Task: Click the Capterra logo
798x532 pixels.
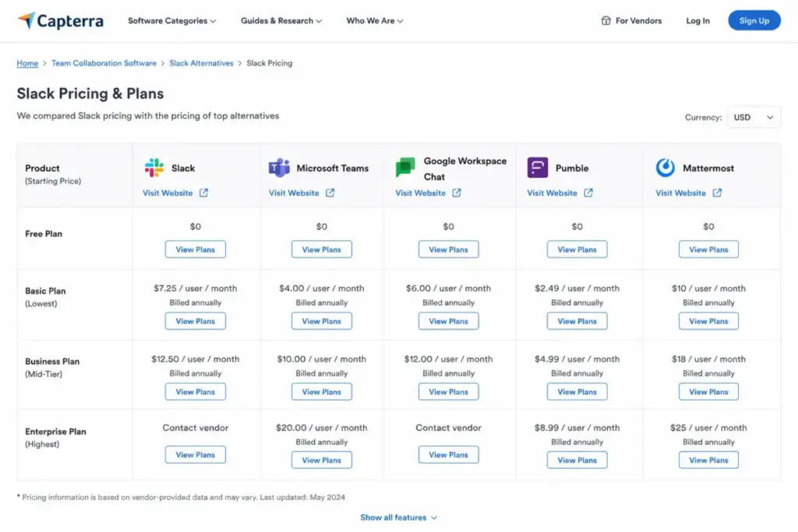Action: [60, 21]
